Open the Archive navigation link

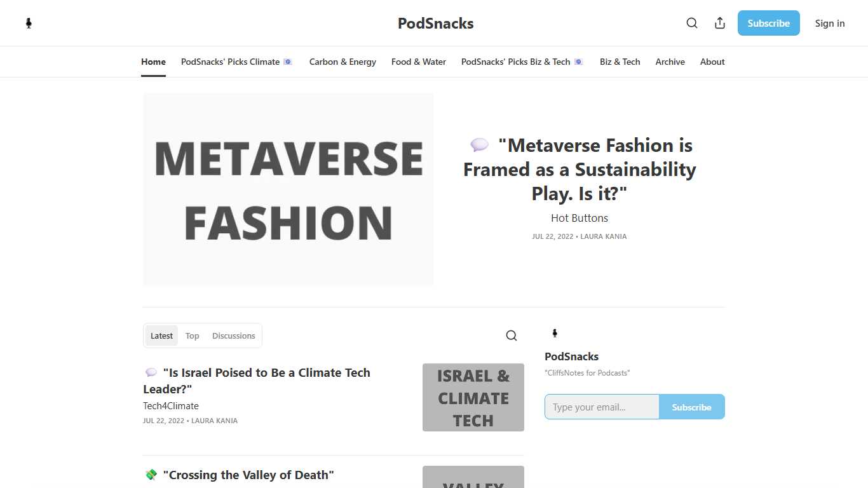pyautogui.click(x=670, y=62)
